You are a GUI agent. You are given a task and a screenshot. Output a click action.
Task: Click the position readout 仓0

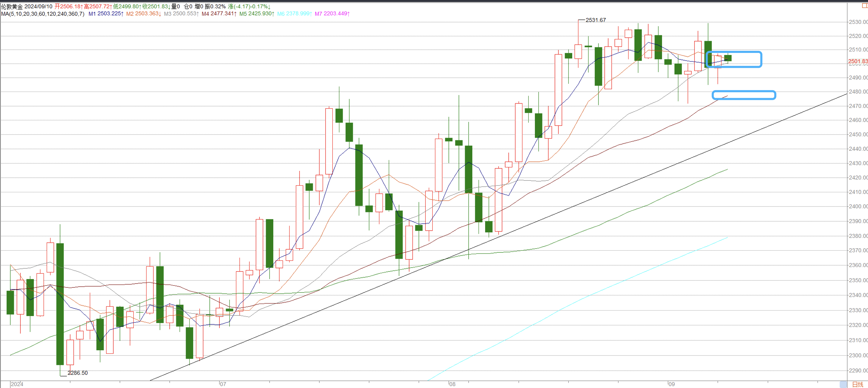(188, 7)
